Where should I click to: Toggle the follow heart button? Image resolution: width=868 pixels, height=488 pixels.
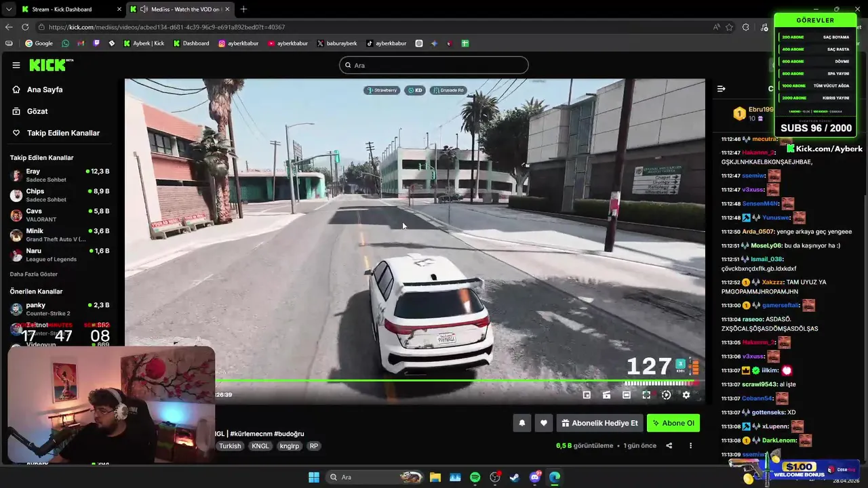click(543, 423)
